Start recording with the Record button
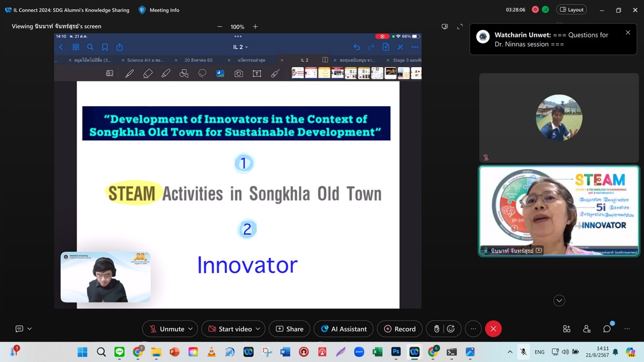The width and height of the screenshot is (644, 362). coord(399,329)
